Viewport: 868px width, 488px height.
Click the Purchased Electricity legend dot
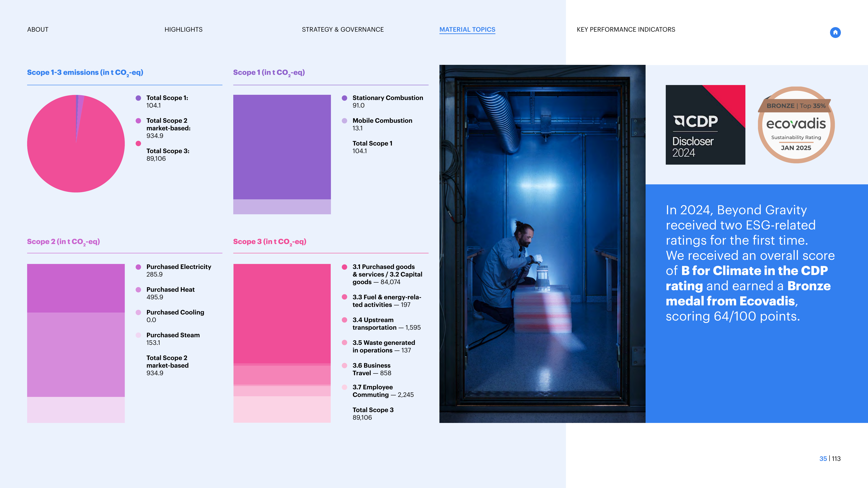[138, 267]
